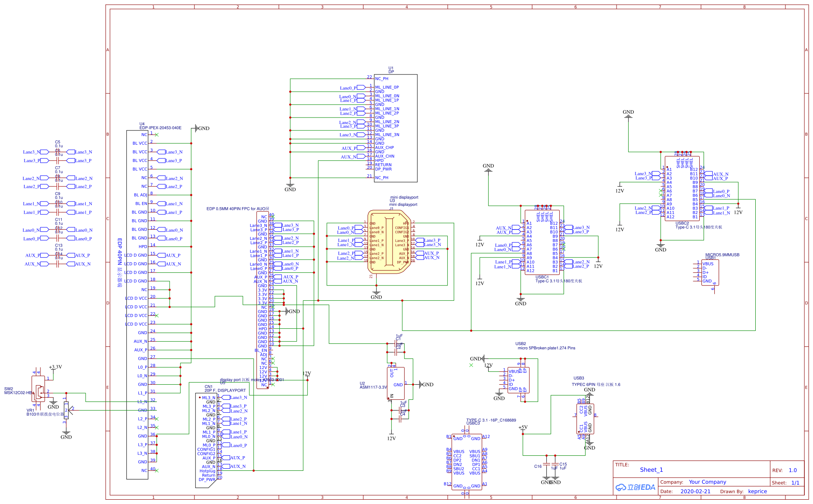Screen dimensions: 813x504
Task: Click the 'MSK12C02-HB' switch label
Action: click(x=18, y=393)
